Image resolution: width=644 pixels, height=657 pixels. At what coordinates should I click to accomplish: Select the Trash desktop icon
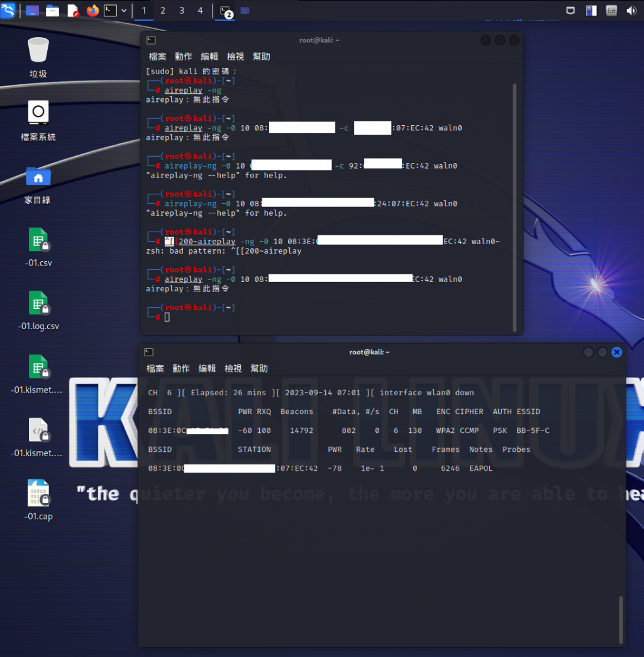38,57
